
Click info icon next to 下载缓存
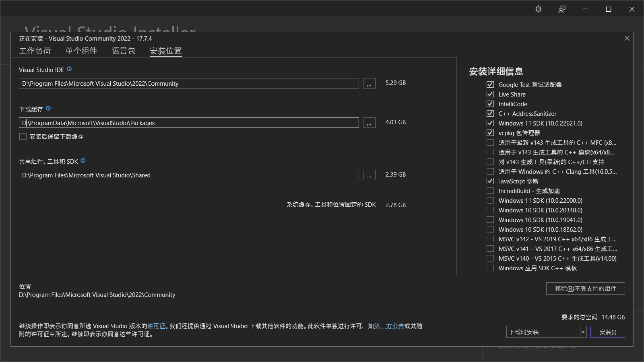[48, 109]
